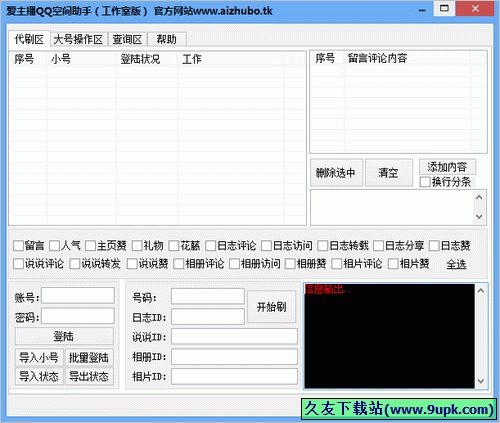The height and width of the screenshot is (423, 500).
Task: Focus the 账号 input field
Action: click(78, 296)
